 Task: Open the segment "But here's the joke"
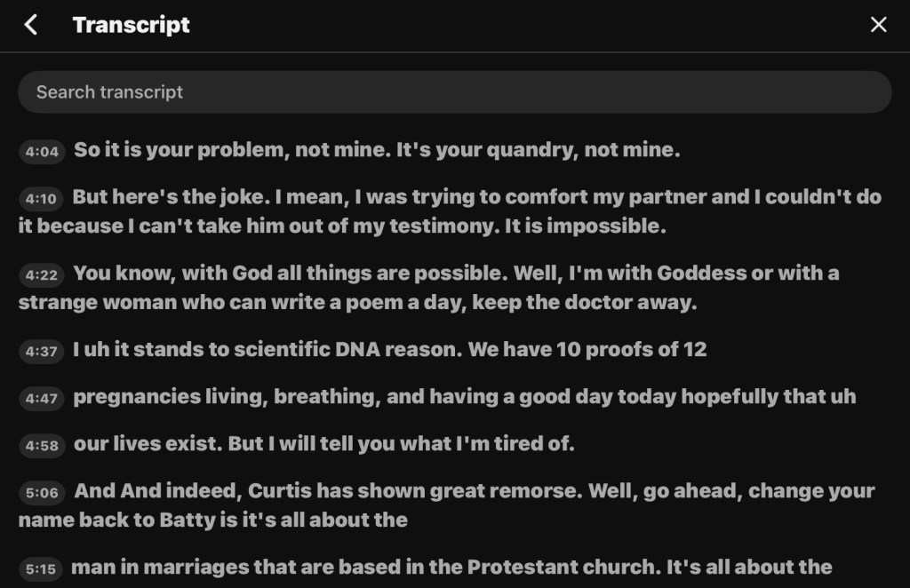pyautogui.click(x=476, y=198)
